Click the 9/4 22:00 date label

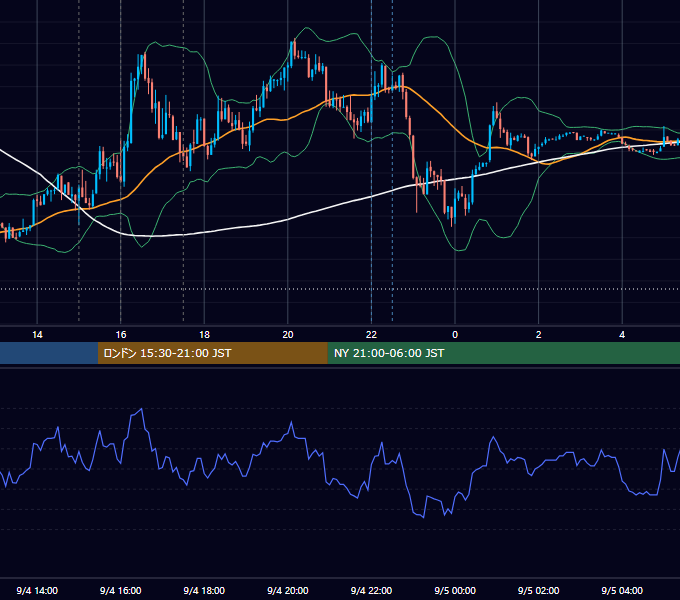point(371,590)
